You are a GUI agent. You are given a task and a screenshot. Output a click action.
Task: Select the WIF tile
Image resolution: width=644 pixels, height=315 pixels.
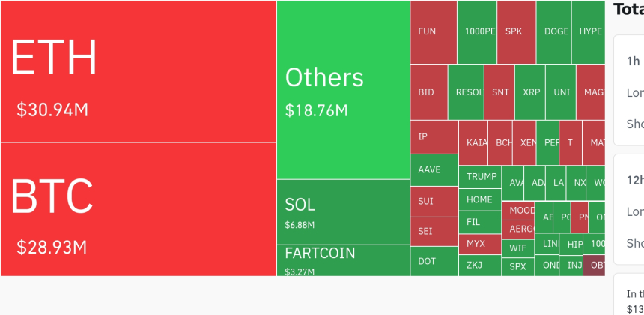[x=517, y=248]
